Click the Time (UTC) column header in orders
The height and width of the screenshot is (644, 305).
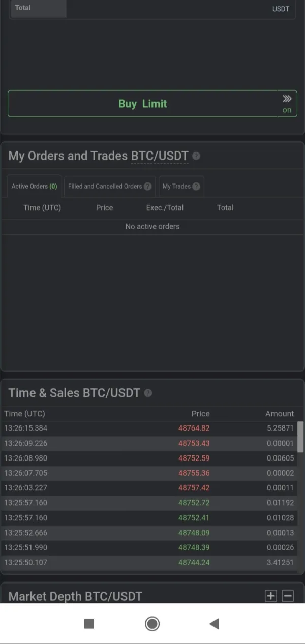(42, 208)
